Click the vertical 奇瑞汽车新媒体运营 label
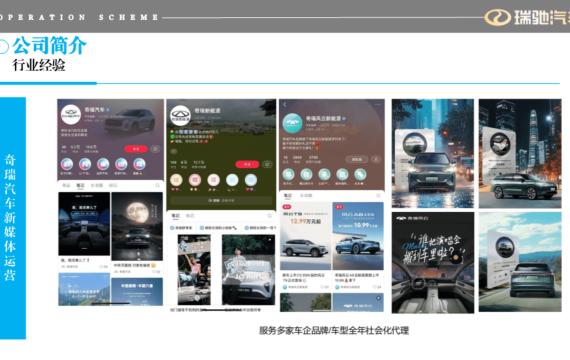 (x=10, y=217)
